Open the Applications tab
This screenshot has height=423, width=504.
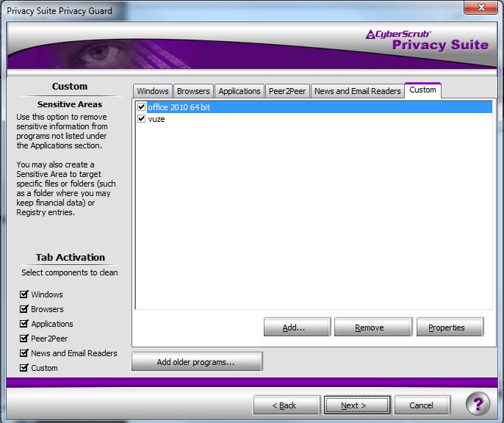pos(240,91)
